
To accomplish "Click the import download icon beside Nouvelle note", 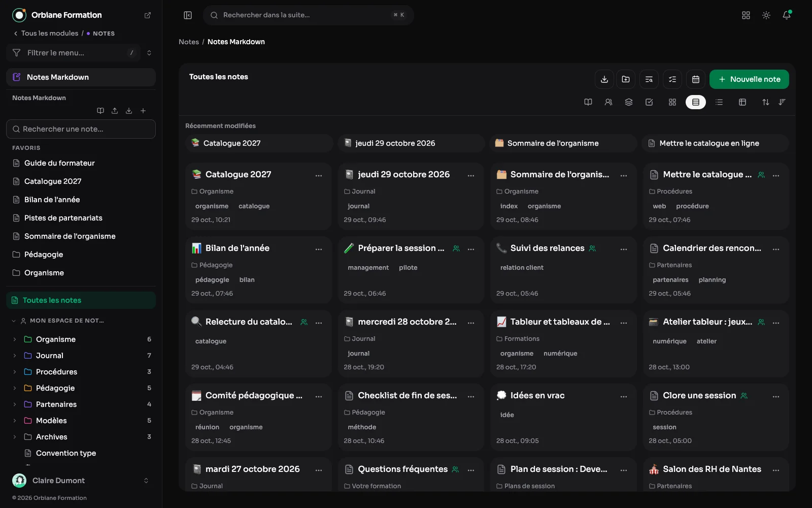I will coord(604,79).
